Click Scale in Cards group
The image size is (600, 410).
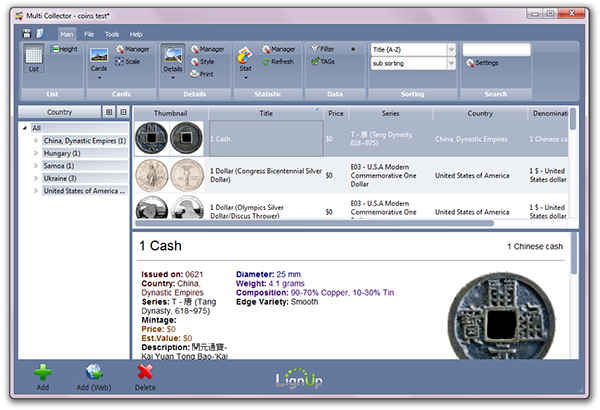tap(128, 61)
